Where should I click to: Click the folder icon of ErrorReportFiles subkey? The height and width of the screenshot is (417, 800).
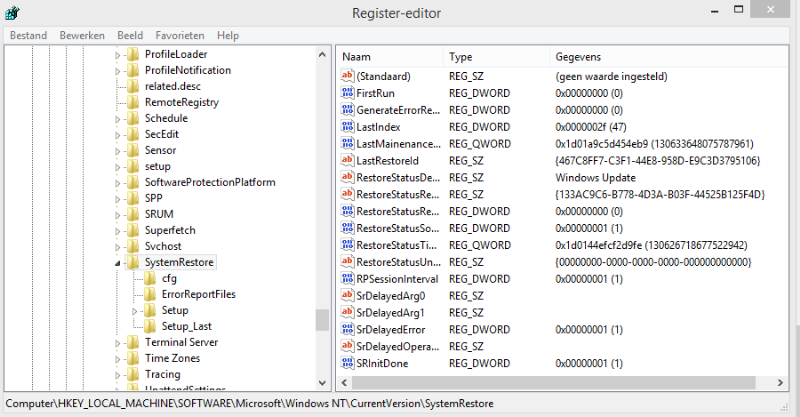pyautogui.click(x=150, y=294)
